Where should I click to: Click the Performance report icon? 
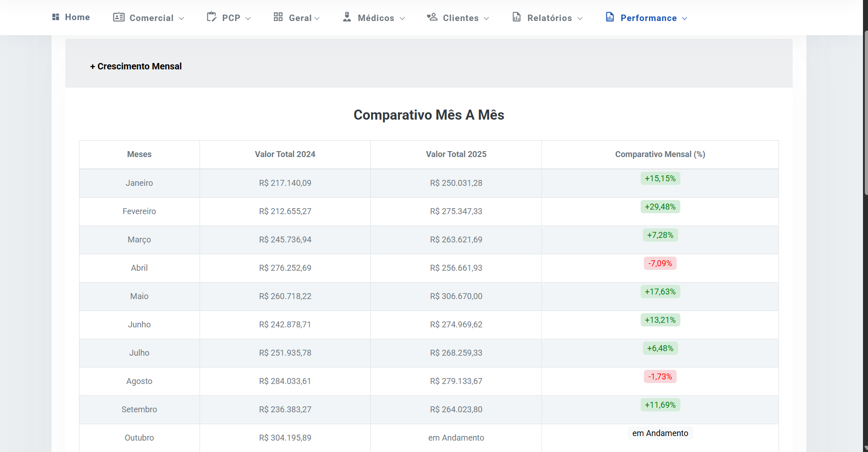(610, 17)
